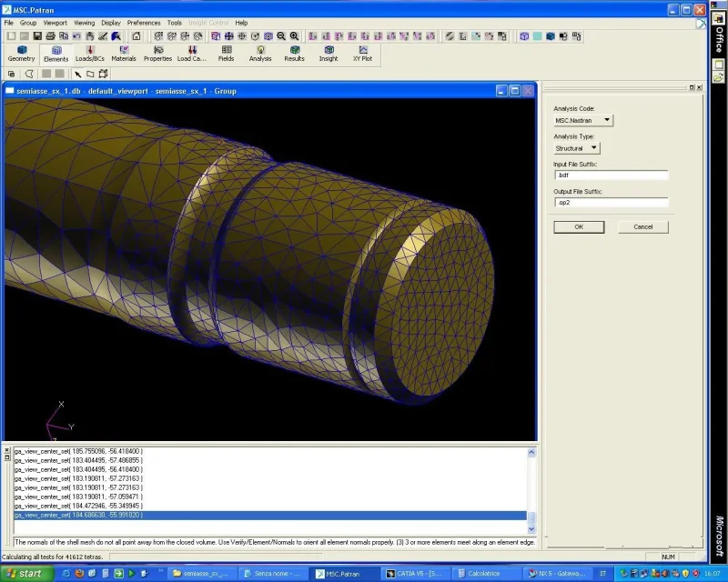Open the Tools menu
The image size is (728, 582).
175,23
